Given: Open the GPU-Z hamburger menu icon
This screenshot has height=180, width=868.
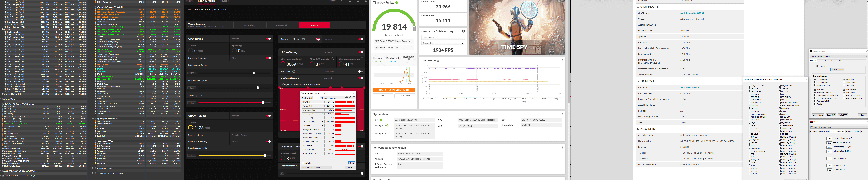Looking at the screenshot, I should click(x=354, y=97).
